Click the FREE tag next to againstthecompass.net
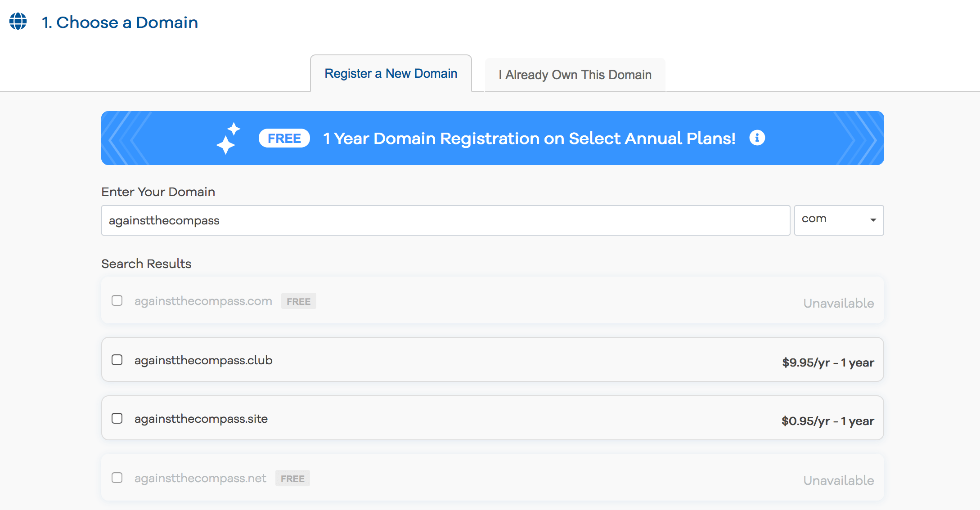Image resolution: width=980 pixels, height=510 pixels. [292, 478]
